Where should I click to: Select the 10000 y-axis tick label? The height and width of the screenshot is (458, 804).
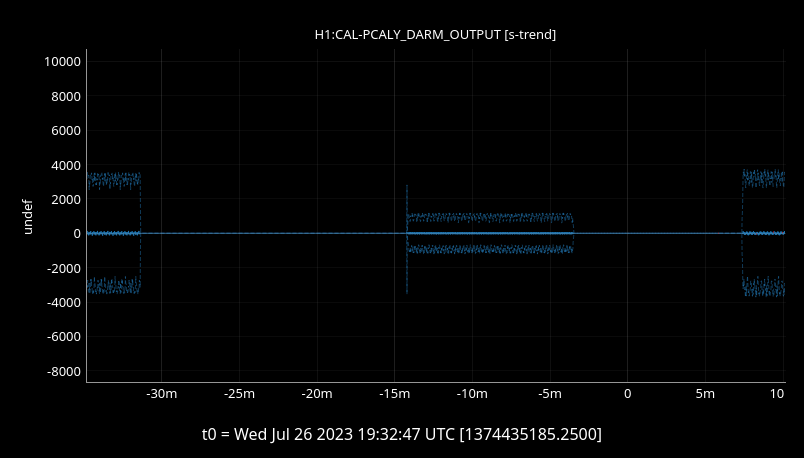click(62, 62)
